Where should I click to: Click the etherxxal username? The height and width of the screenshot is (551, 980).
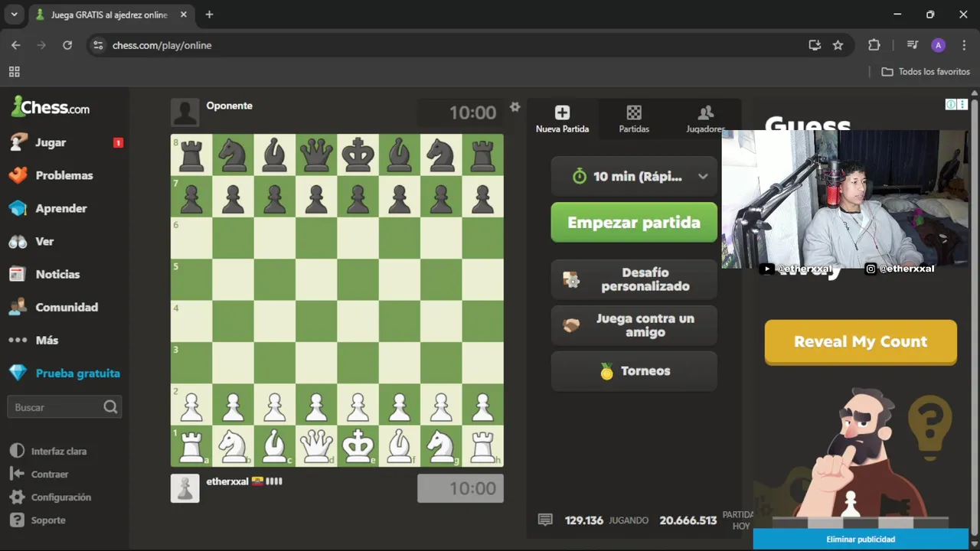point(227,481)
